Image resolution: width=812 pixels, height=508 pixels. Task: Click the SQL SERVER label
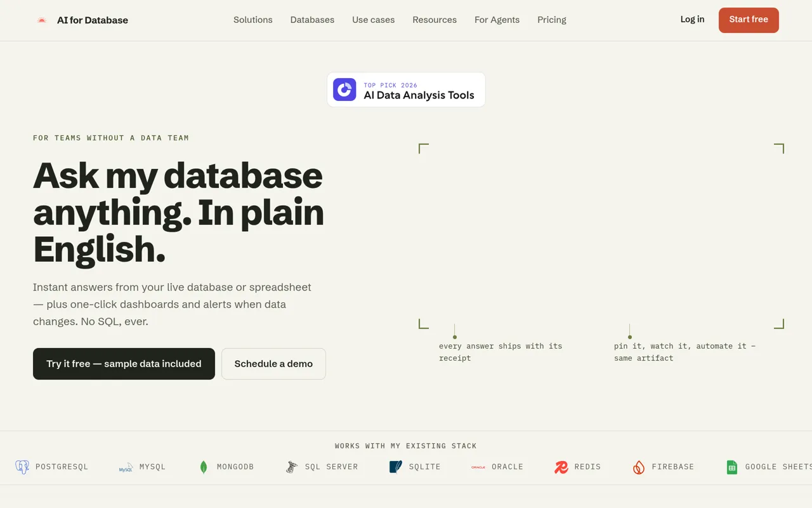[x=331, y=467]
